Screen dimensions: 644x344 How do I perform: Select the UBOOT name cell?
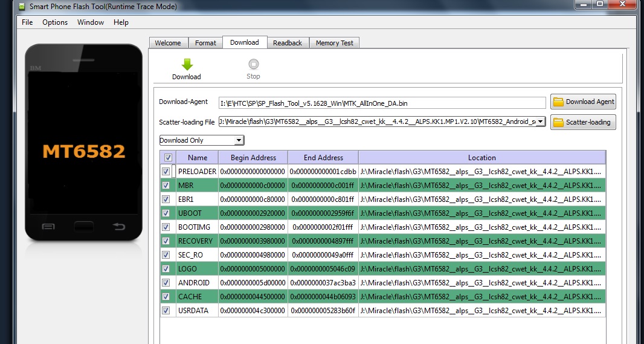(197, 213)
